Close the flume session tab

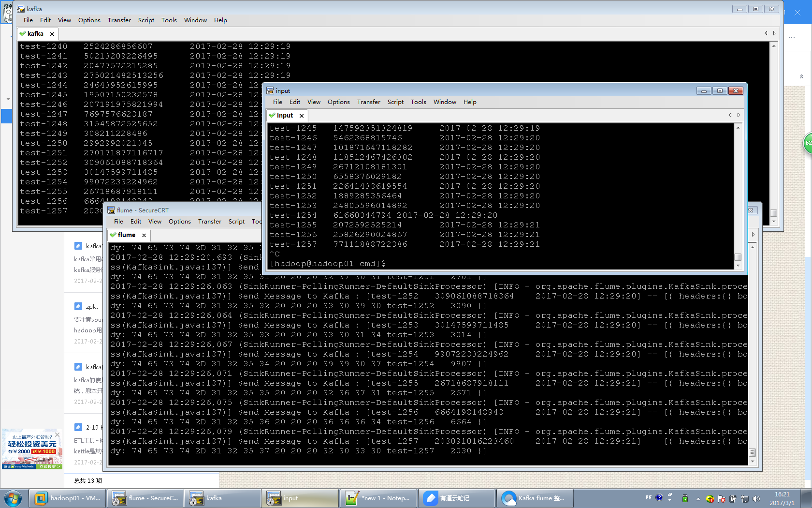[144, 235]
